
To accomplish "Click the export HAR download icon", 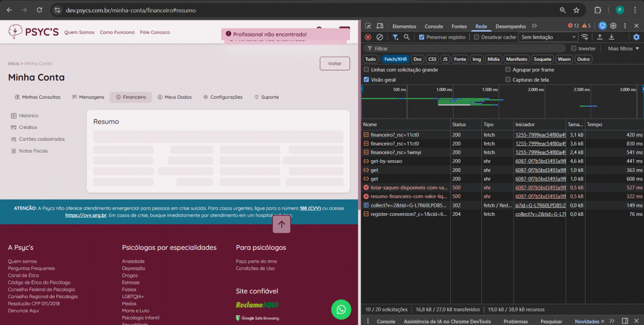I will [611, 37].
